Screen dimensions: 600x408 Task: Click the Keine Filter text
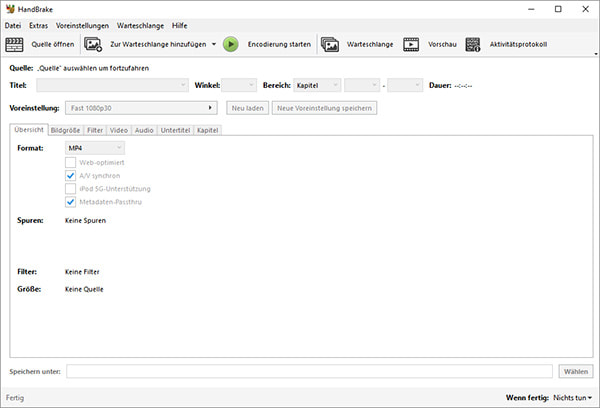tap(82, 272)
